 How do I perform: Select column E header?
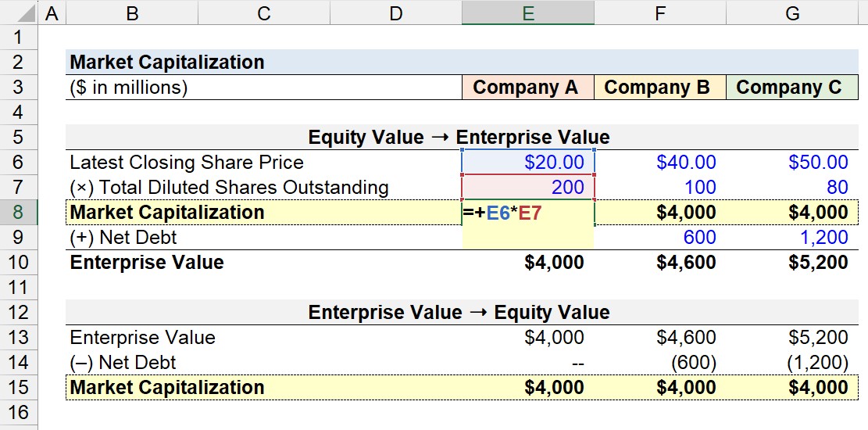tap(527, 13)
